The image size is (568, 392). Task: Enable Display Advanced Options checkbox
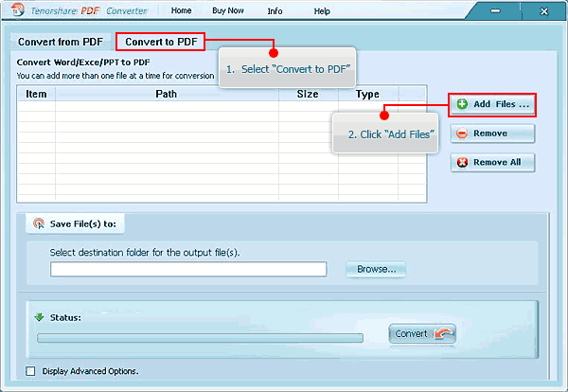(31, 371)
